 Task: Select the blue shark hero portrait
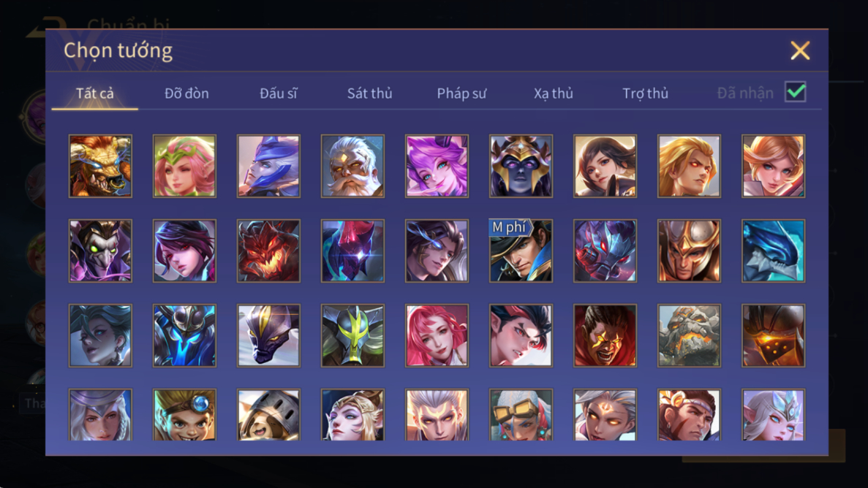pos(774,251)
